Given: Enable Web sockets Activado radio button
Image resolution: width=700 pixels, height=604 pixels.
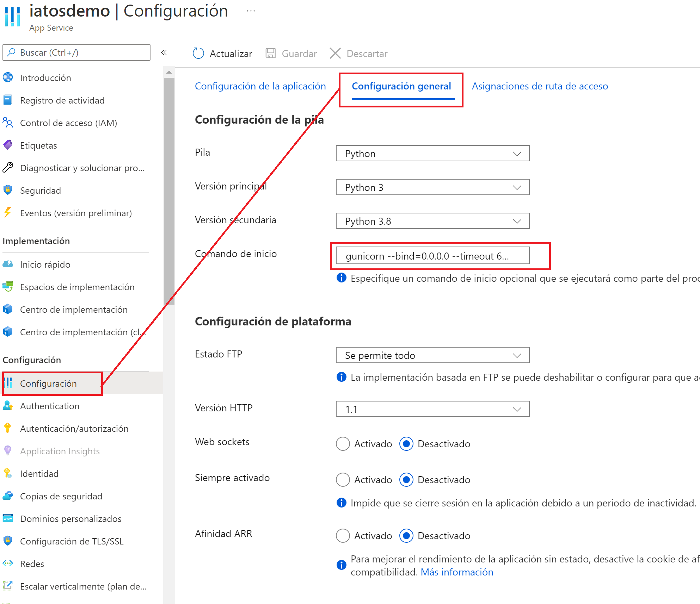Looking at the screenshot, I should tap(343, 444).
